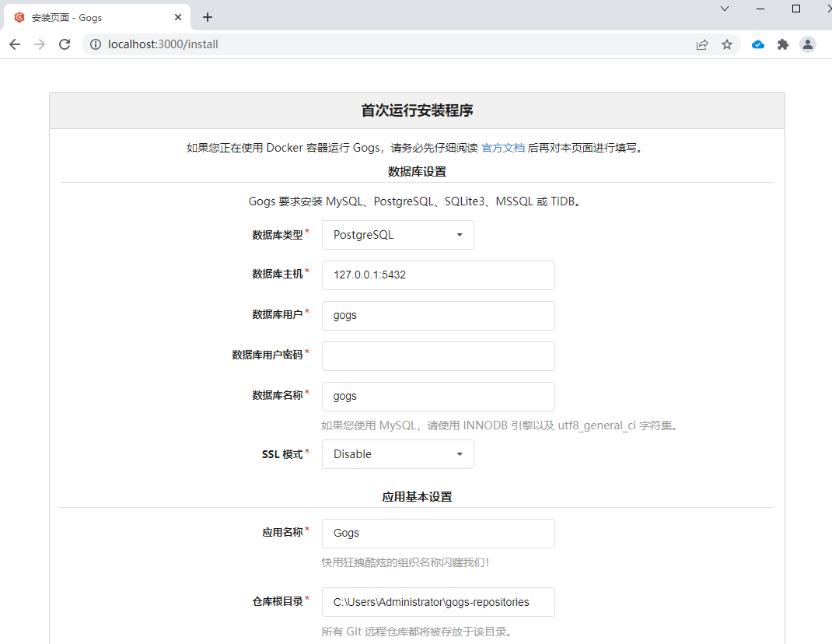Open a new tab with plus button
The width and height of the screenshot is (832, 644).
208,18
